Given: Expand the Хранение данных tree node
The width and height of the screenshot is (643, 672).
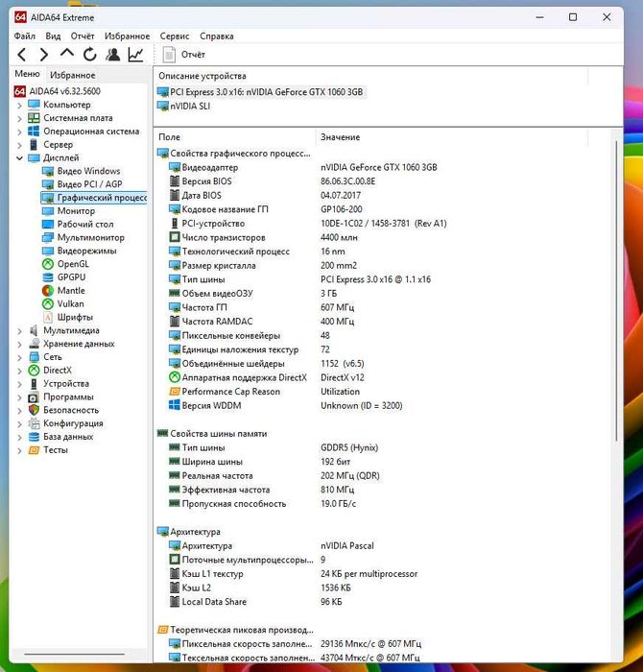Looking at the screenshot, I should click(x=19, y=344).
